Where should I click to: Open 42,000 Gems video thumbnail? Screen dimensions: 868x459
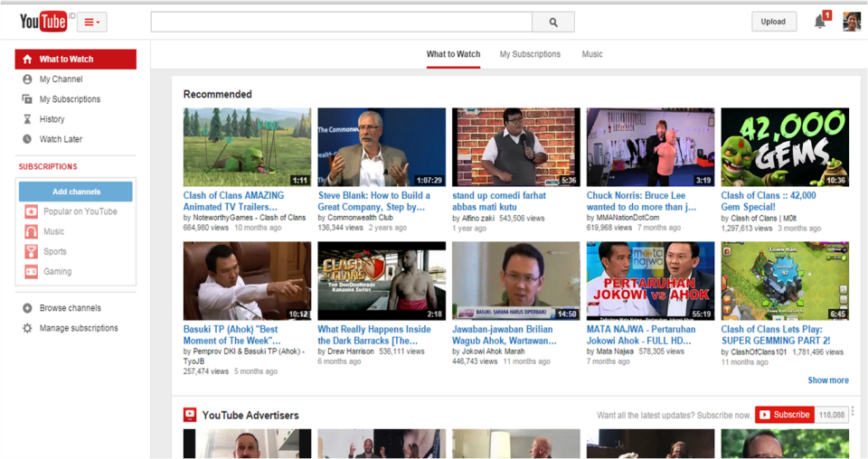click(x=785, y=147)
